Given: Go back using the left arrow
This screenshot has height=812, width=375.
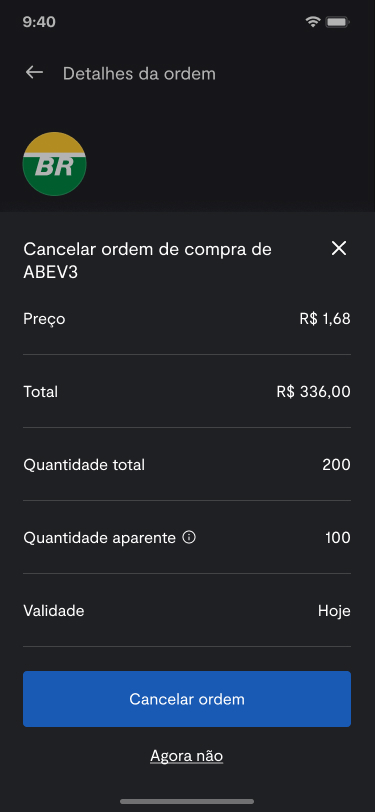Looking at the screenshot, I should [x=34, y=72].
